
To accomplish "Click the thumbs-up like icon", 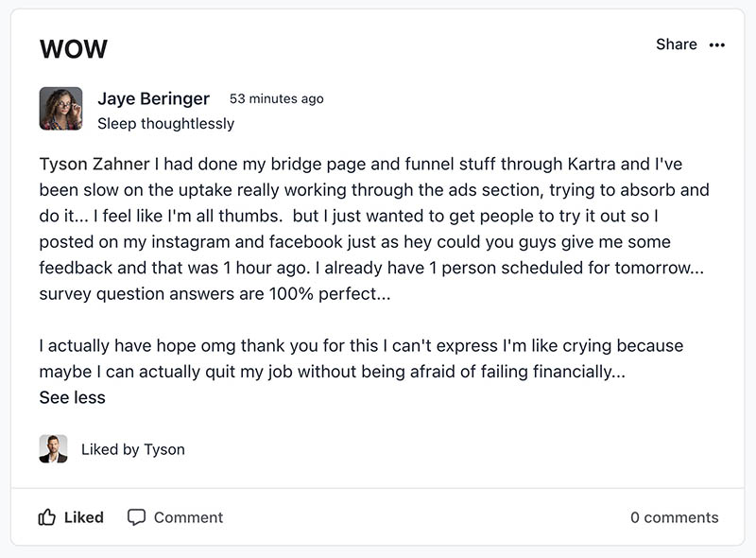I will [x=46, y=517].
